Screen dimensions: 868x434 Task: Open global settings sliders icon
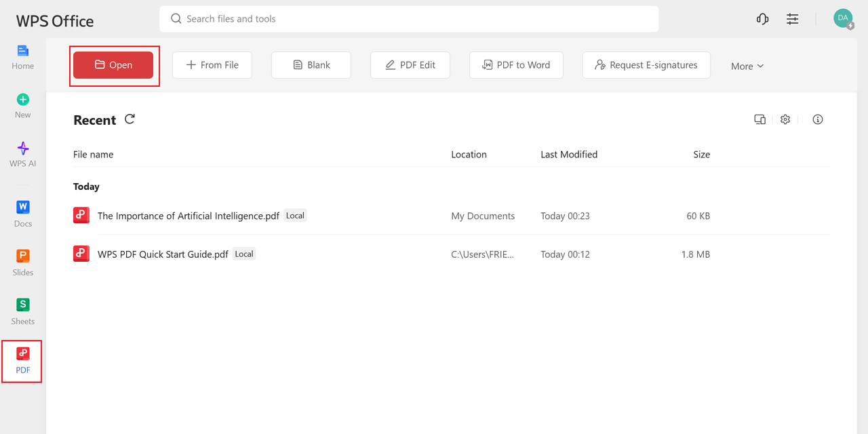point(792,19)
